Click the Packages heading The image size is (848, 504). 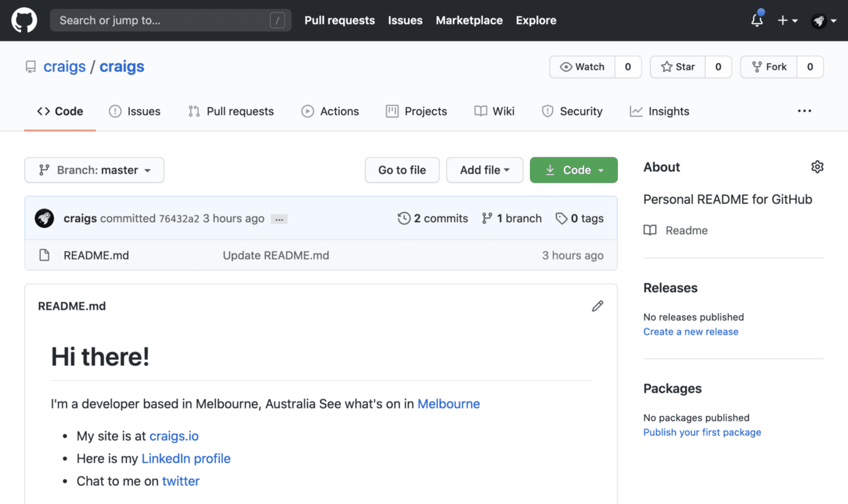coord(672,389)
